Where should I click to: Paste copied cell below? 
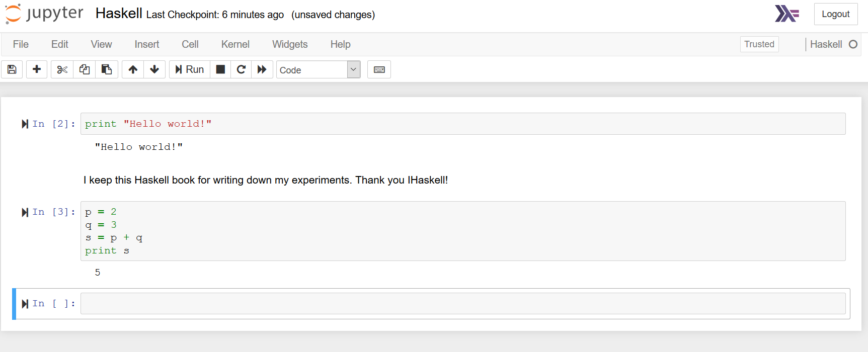tap(107, 69)
